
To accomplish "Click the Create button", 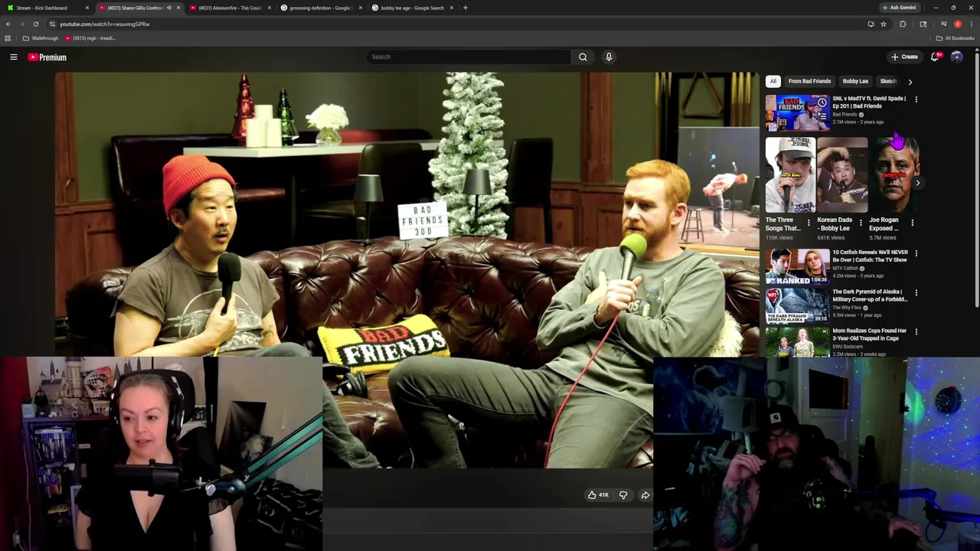I will click(x=904, y=57).
